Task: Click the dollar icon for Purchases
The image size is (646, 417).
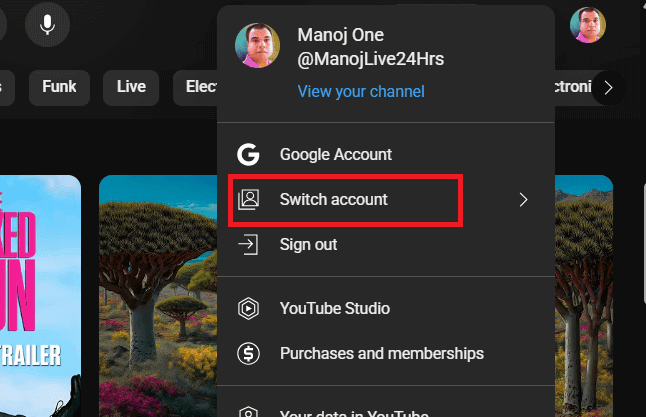Action: [x=248, y=353]
